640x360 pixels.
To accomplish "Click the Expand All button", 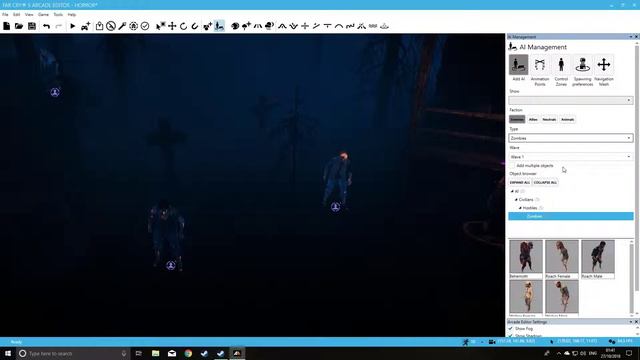I will tap(520, 182).
